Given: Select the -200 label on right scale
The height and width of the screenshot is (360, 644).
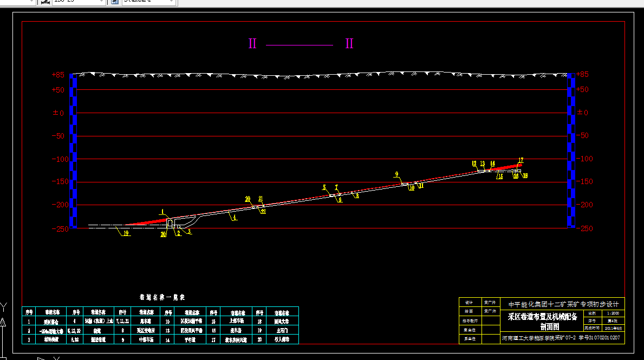Looking at the screenshot, I should [x=584, y=205].
